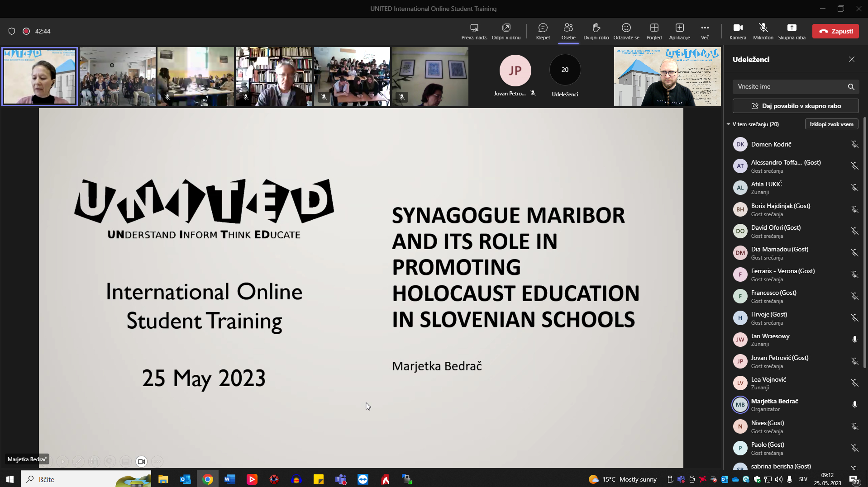Mute Jan Wciesowy's active microphone
The height and width of the screenshot is (487, 868).
(x=854, y=340)
